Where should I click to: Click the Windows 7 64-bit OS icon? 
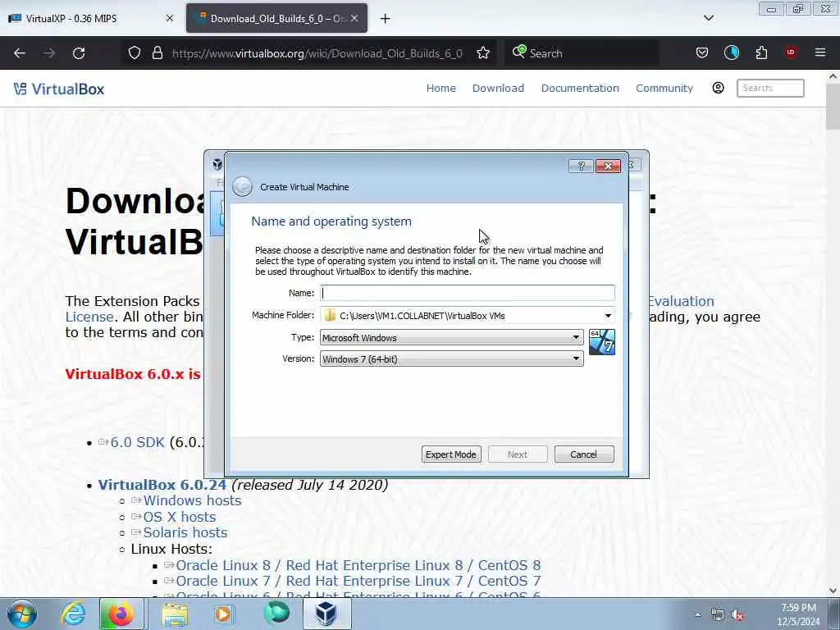coord(601,342)
